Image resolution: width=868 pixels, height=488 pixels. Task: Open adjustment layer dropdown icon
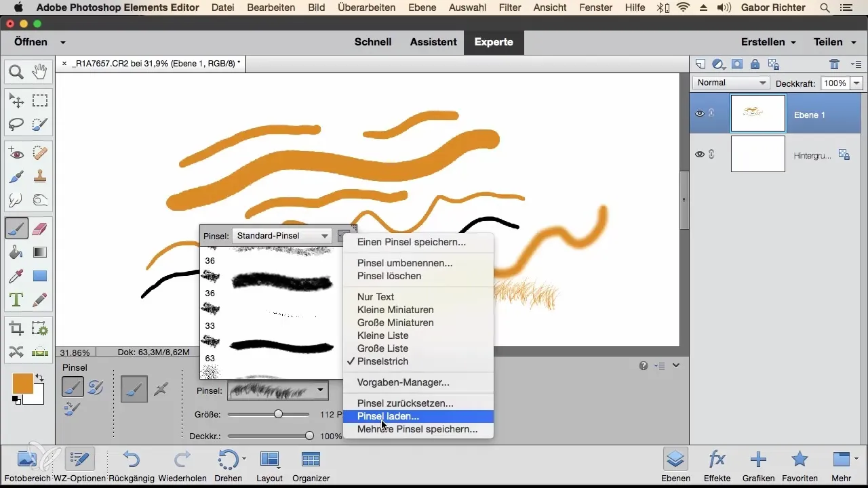pos(719,64)
